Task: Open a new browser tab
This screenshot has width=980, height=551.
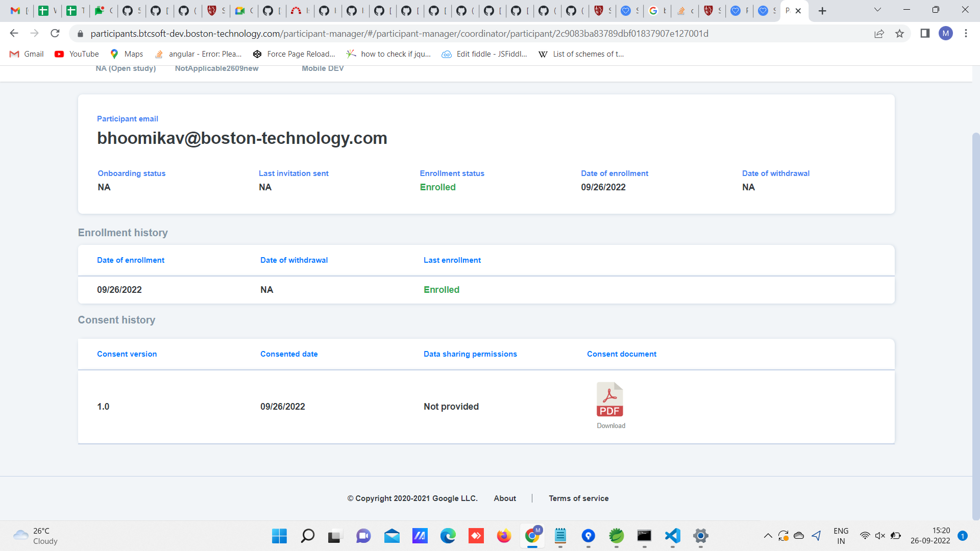Action: click(822, 11)
